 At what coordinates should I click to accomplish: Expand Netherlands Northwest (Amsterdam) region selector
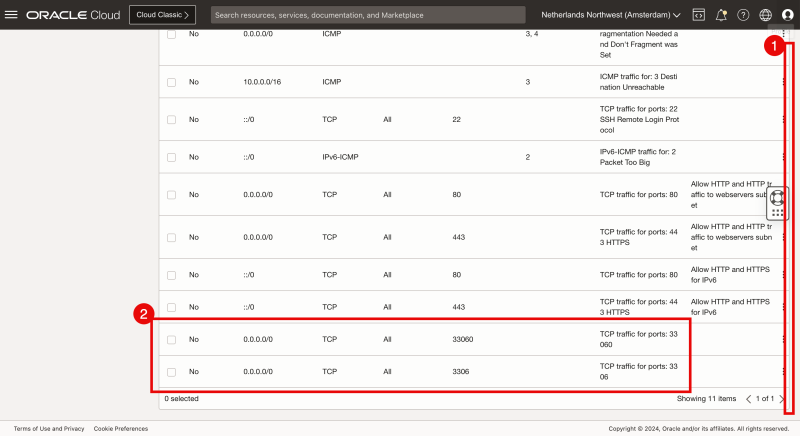[x=611, y=15]
